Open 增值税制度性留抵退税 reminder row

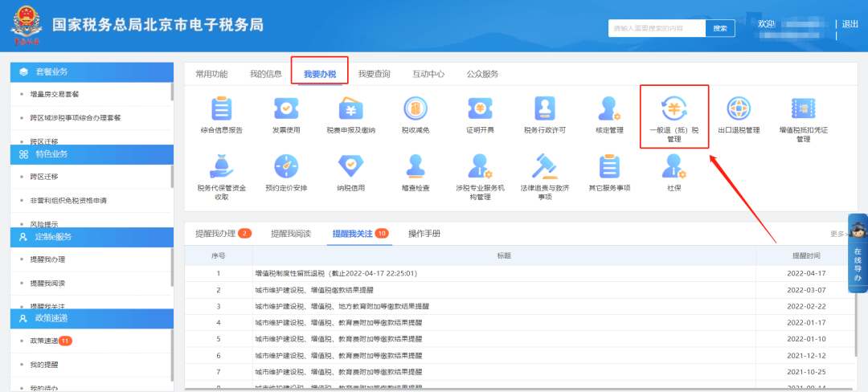(522, 273)
